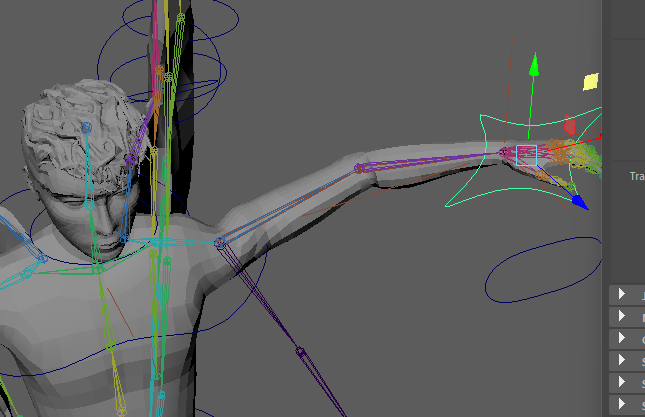The height and width of the screenshot is (417, 645).
Task: Click the yellow square manipulator handle
Action: pyautogui.click(x=591, y=81)
